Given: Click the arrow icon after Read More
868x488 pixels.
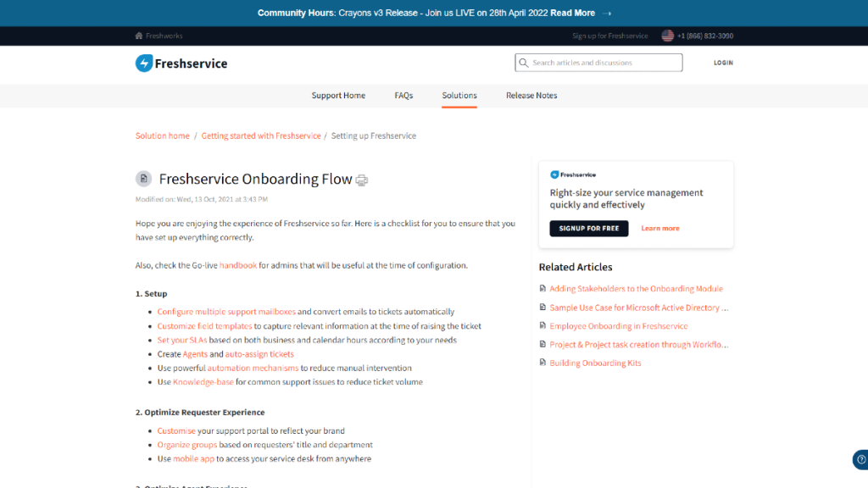Looking at the screenshot, I should coord(607,14).
